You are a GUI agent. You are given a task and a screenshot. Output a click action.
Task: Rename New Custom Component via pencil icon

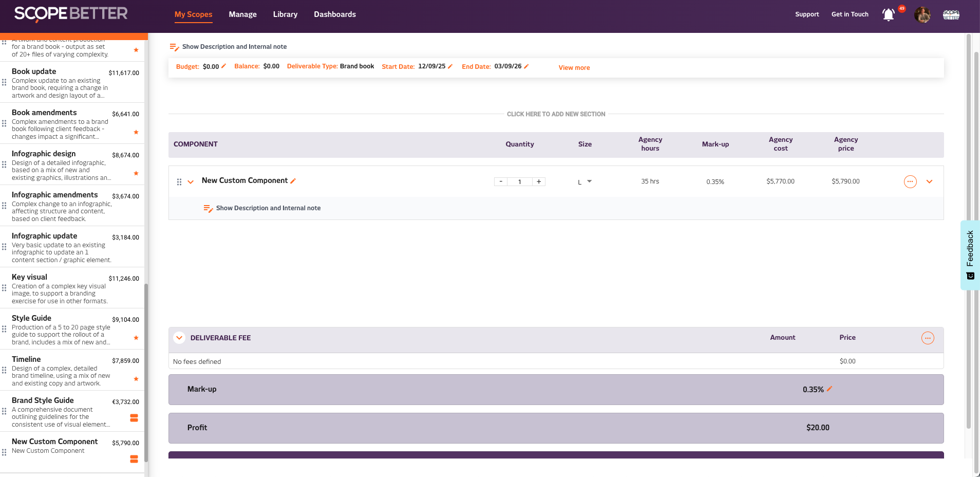point(293,181)
